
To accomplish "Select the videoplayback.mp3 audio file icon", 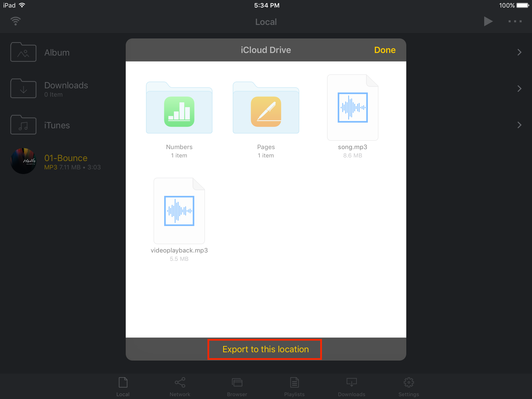I will click(x=179, y=211).
